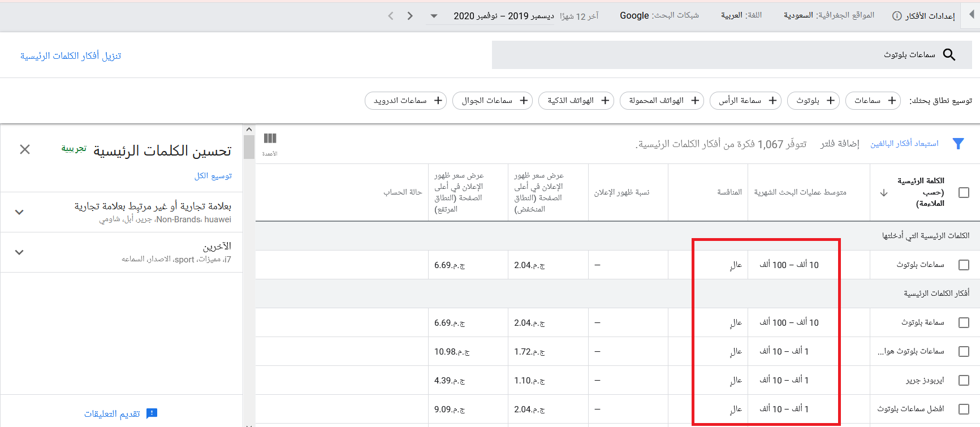Open the filter funnel icon
Viewport: 980px width, 427px height.
(x=958, y=144)
